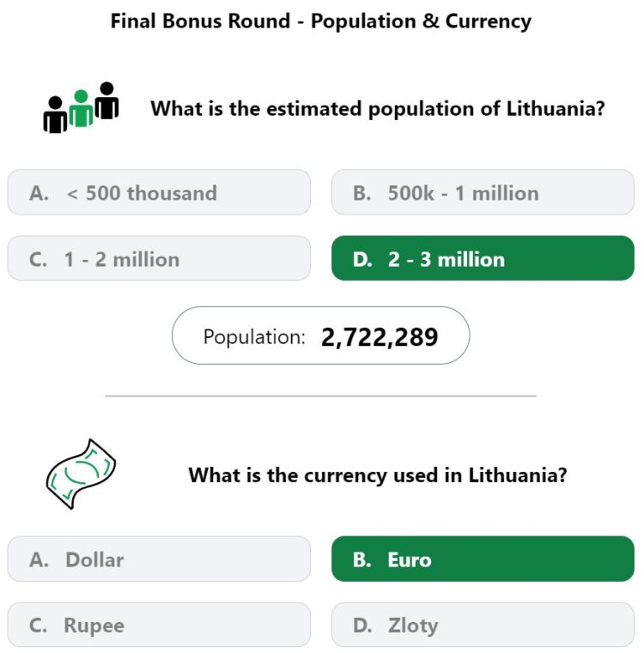The width and height of the screenshot is (644, 653).
Task: Choose the Dollar currency option
Action: (x=159, y=559)
